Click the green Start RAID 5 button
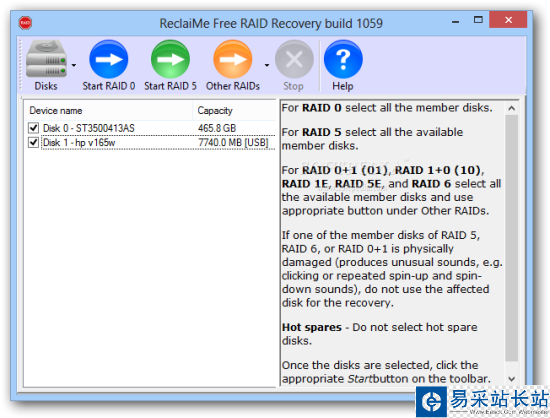The image size is (550, 418). pos(170,66)
